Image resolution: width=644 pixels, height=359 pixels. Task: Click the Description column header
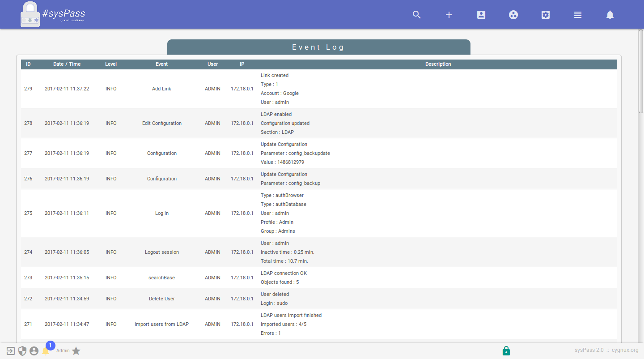[438, 64]
